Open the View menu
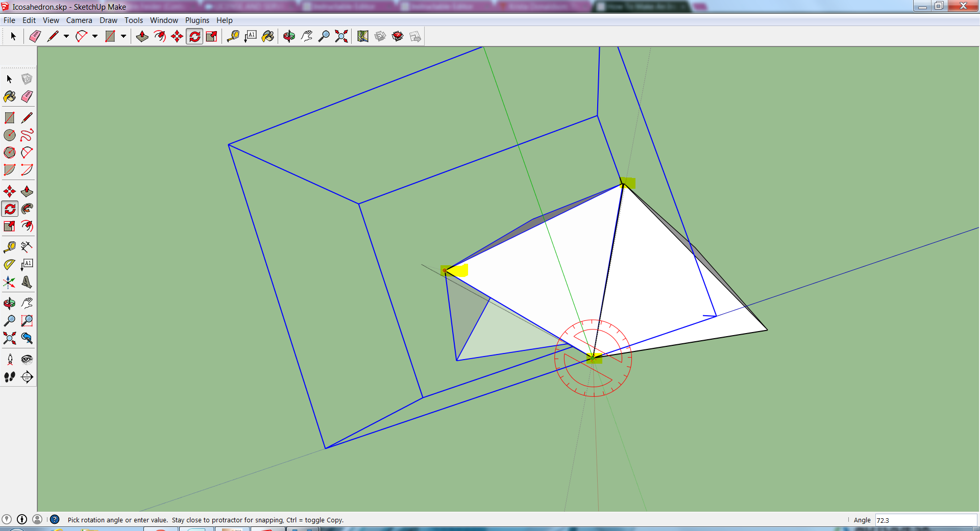The width and height of the screenshot is (980, 531). pos(51,20)
